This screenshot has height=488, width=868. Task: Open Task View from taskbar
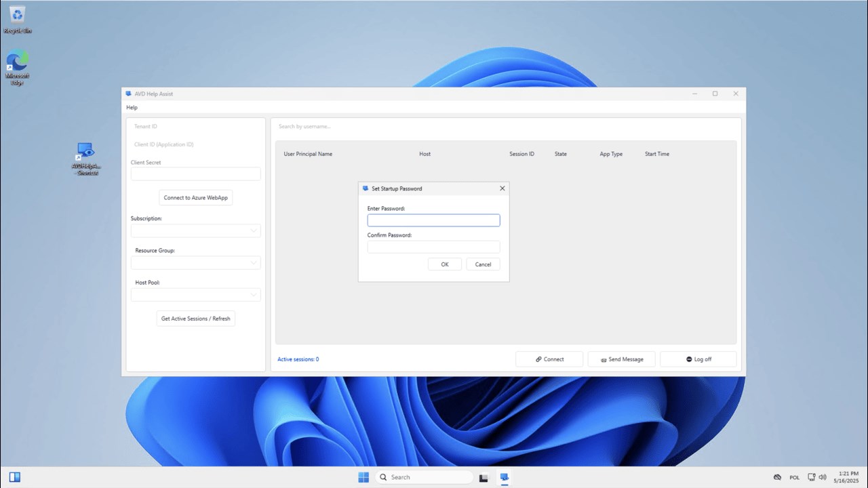coord(484,477)
